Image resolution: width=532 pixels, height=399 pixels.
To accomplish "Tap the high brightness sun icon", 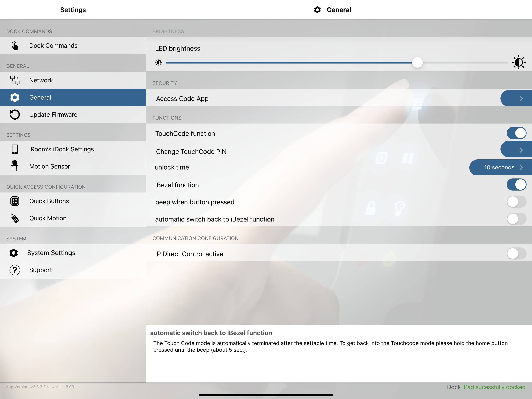I will (x=519, y=62).
